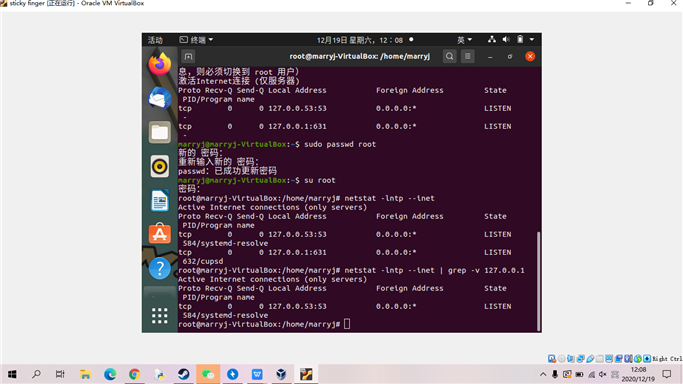683x384 pixels.
Task: Open the Files manager in dock
Action: 159,132
